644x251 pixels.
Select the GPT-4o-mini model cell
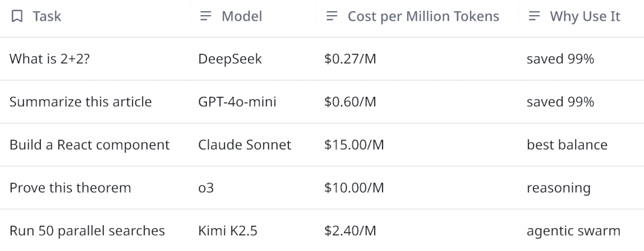point(237,102)
